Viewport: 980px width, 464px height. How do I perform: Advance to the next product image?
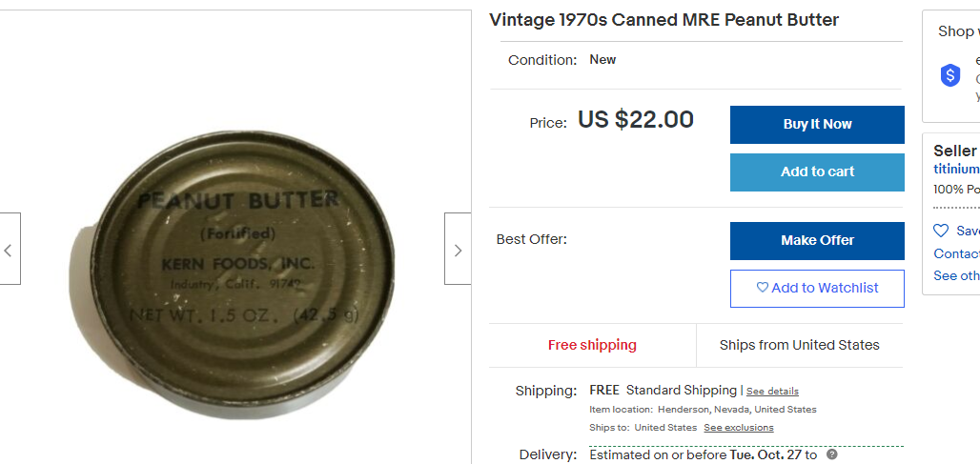pyautogui.click(x=458, y=250)
